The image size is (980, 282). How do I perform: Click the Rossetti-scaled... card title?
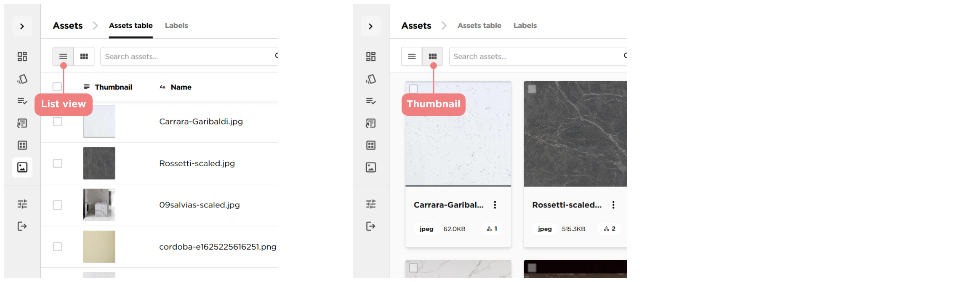567,205
